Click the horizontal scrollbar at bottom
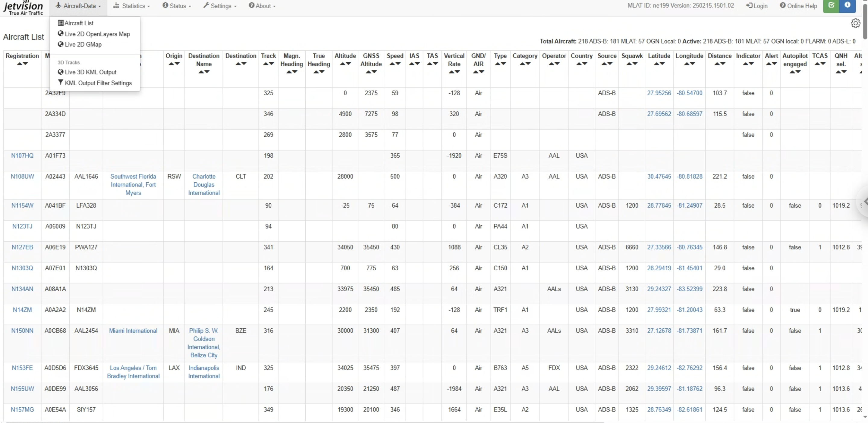Viewport: 868px width, 423px height. (303, 422)
